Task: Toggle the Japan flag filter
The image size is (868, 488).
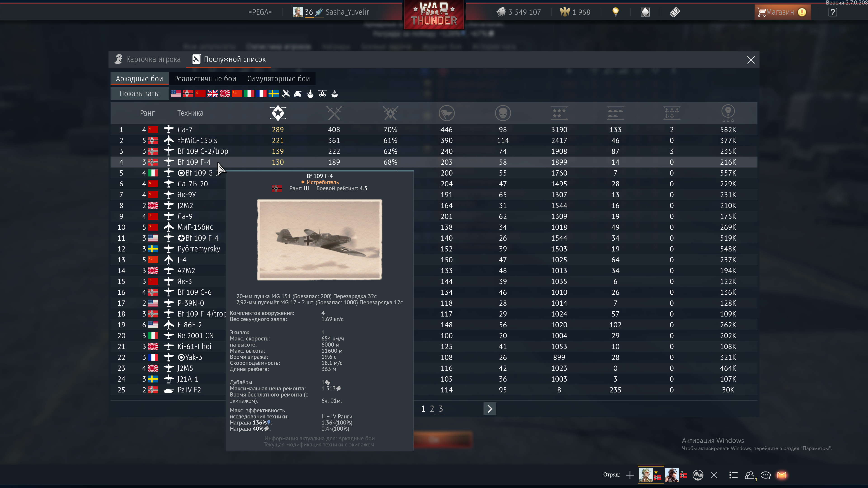Action: [x=225, y=94]
